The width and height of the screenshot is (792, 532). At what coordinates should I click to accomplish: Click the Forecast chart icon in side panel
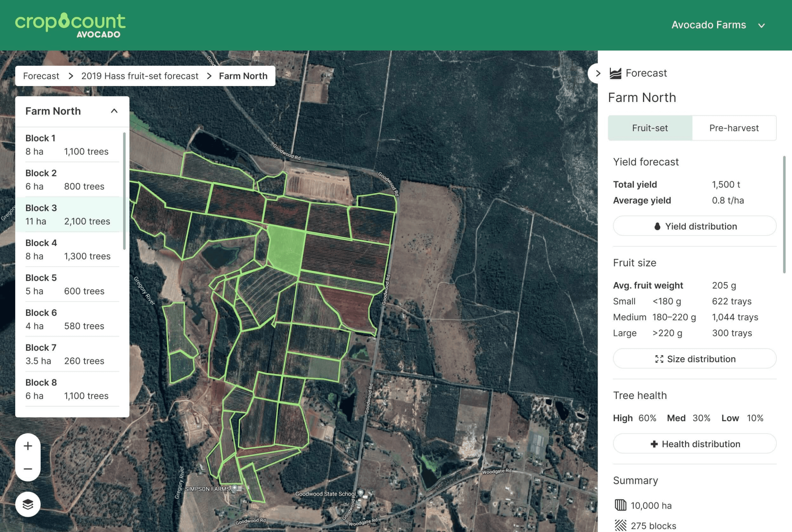pos(615,73)
